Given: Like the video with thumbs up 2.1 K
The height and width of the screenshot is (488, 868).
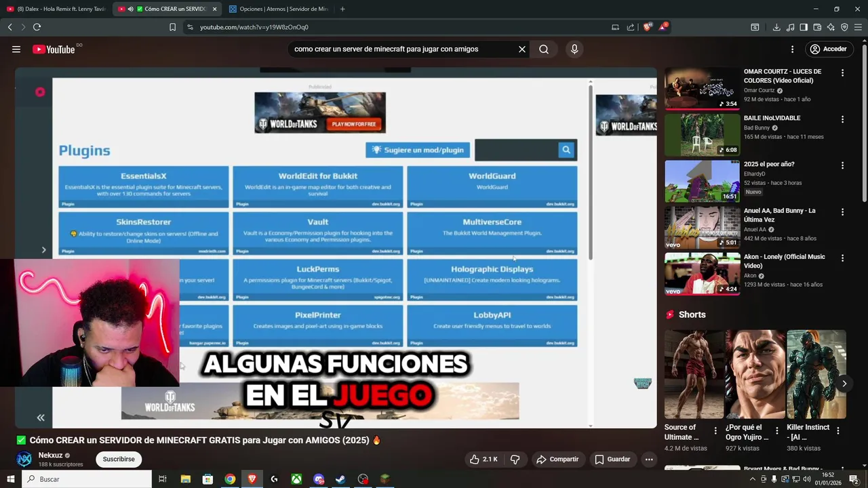Looking at the screenshot, I should click(x=484, y=460).
